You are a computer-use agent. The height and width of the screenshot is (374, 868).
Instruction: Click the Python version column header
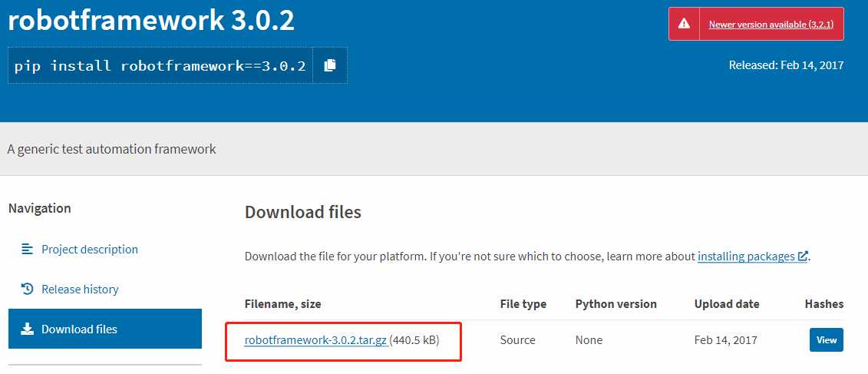tap(616, 303)
